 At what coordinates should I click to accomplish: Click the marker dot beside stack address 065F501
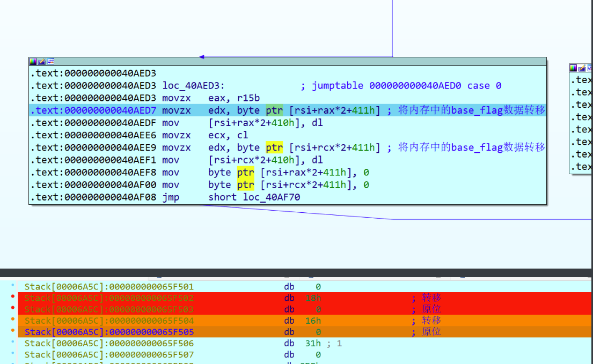[13, 286]
